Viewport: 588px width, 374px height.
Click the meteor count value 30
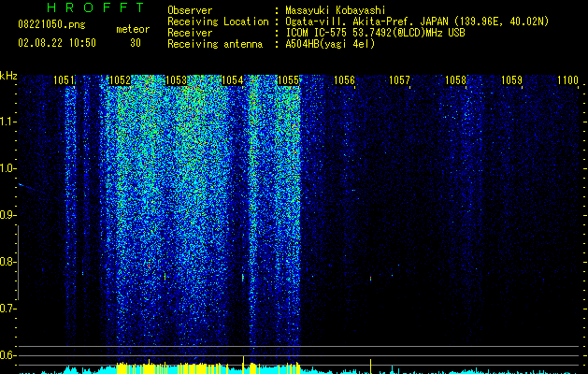pos(136,43)
